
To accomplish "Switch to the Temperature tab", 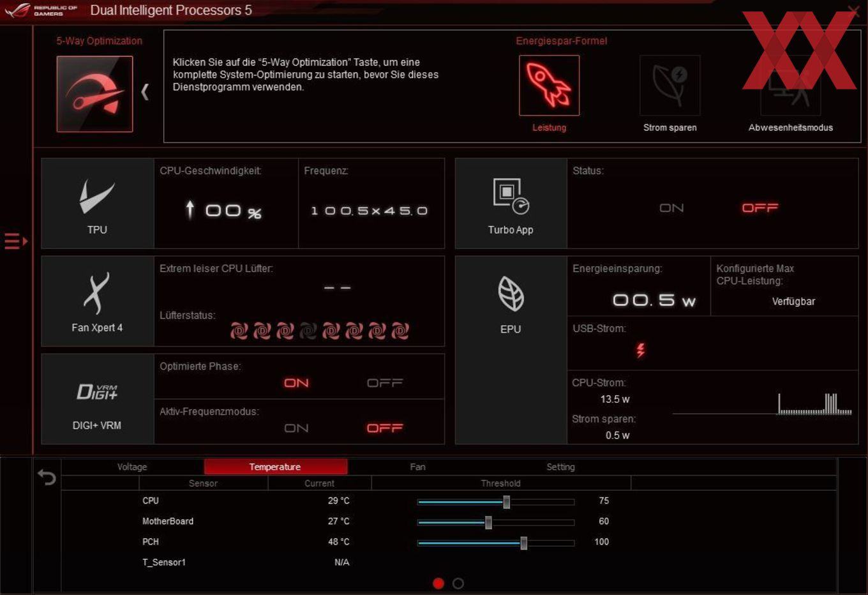I will (x=275, y=467).
